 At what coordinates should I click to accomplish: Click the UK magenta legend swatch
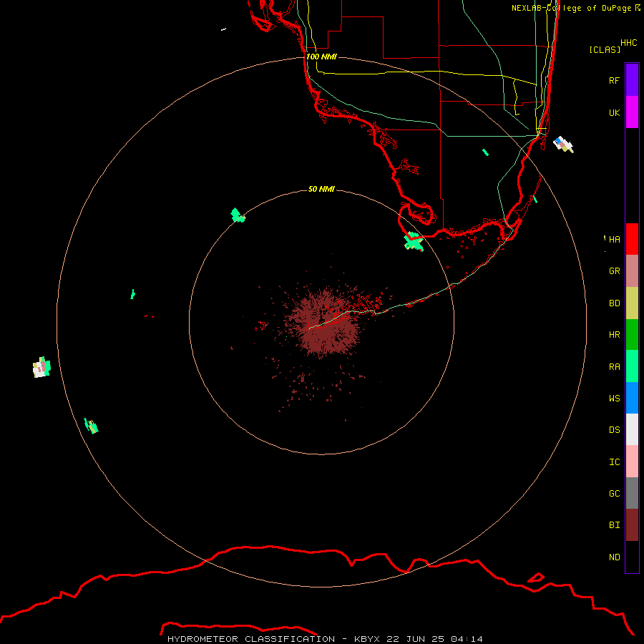click(x=632, y=112)
